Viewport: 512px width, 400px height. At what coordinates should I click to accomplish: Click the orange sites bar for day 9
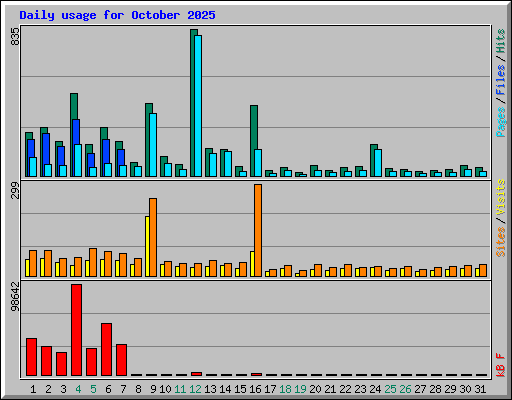[153, 237]
